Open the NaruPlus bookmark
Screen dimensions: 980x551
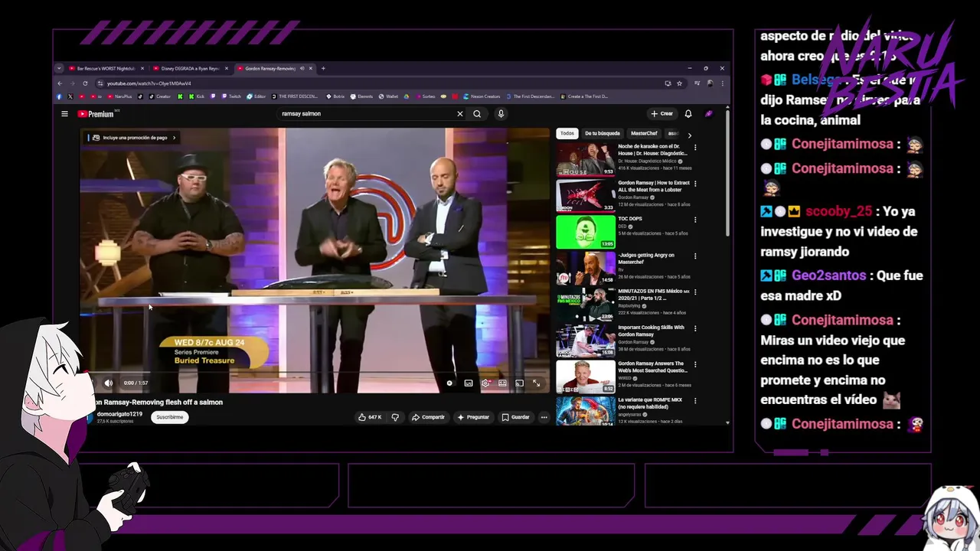[x=119, y=96]
